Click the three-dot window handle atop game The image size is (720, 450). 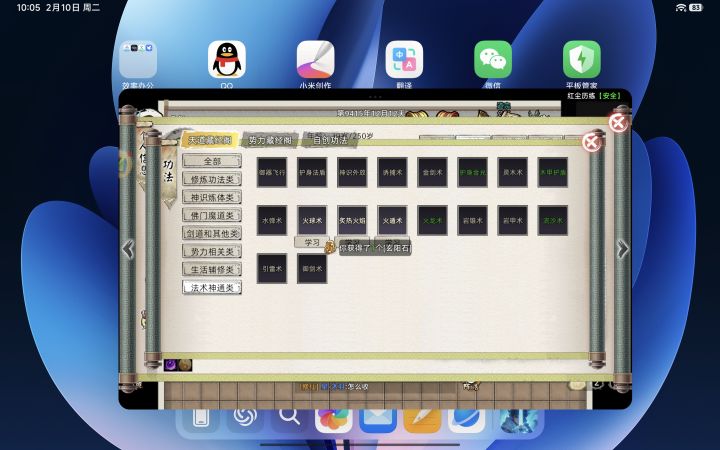pos(375,97)
